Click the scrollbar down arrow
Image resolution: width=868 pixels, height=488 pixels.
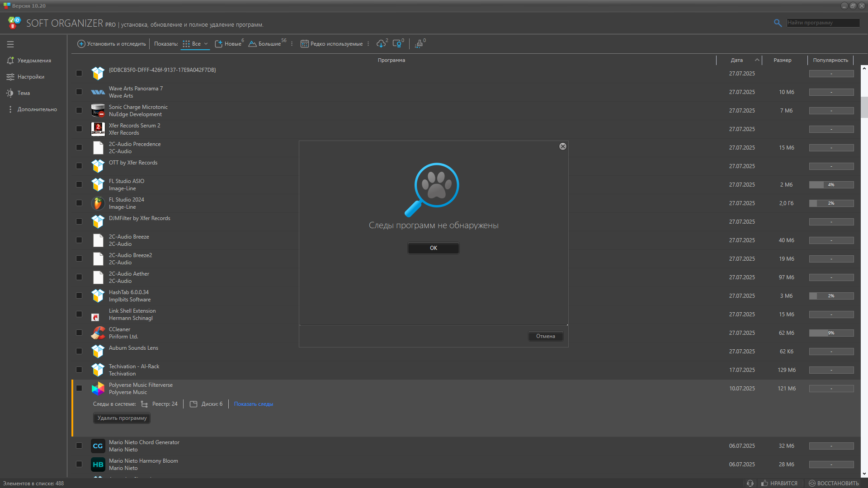tap(864, 474)
